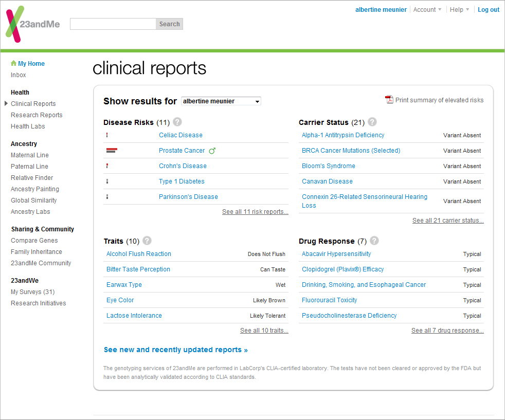Open the Parkinson's Disease report
Screen dimensions: 505x420
188,197
